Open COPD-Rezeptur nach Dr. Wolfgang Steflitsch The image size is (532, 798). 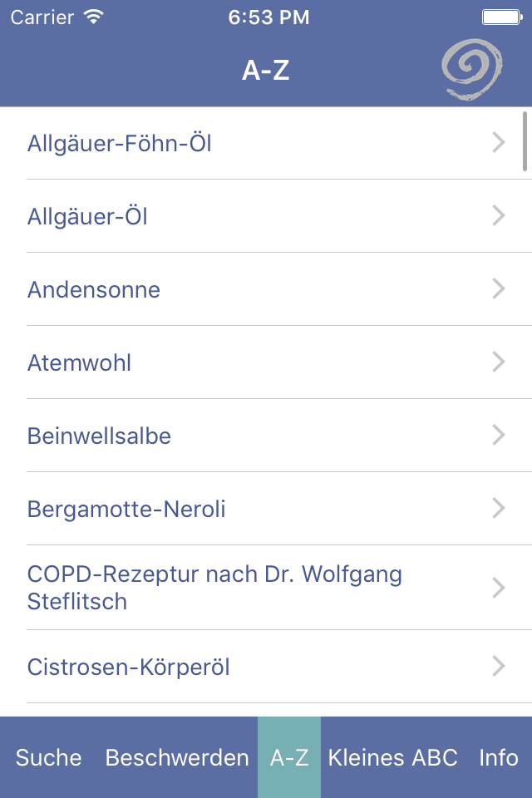[214, 588]
